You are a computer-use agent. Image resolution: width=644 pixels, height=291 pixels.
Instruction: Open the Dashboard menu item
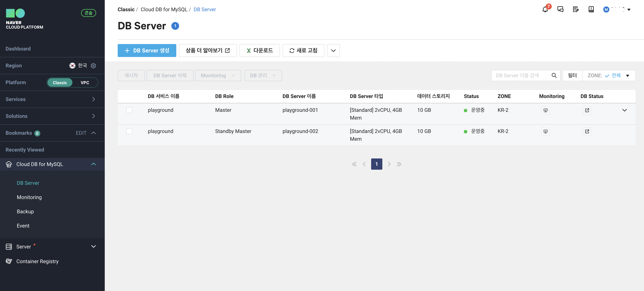point(18,49)
